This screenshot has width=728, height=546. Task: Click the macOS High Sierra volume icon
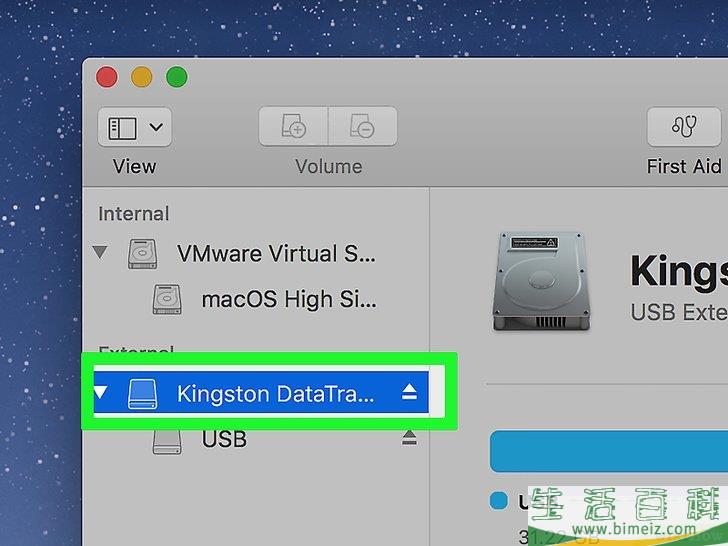pyautogui.click(x=167, y=299)
